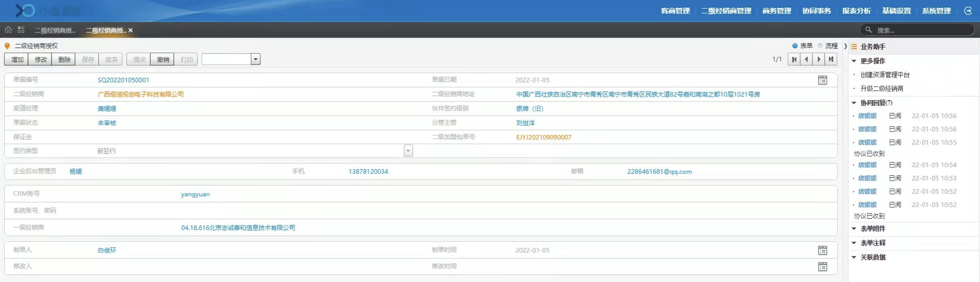
Task: Click the 提交 button
Action: [x=139, y=59]
